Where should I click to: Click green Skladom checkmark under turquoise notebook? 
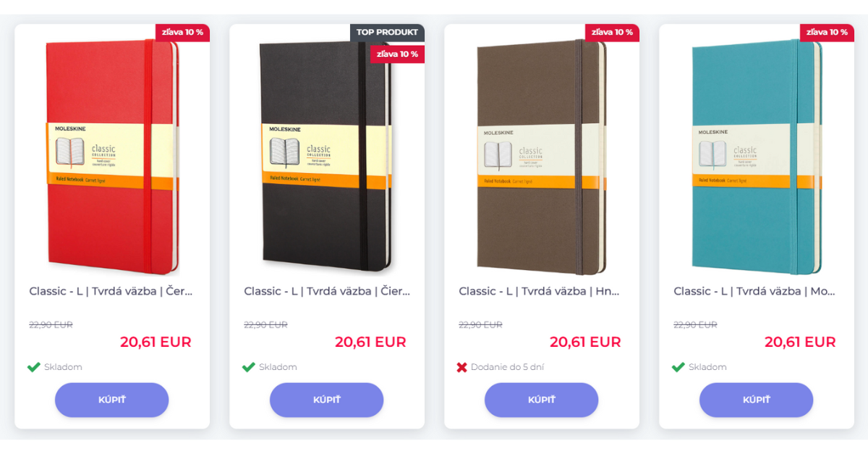[x=678, y=367]
